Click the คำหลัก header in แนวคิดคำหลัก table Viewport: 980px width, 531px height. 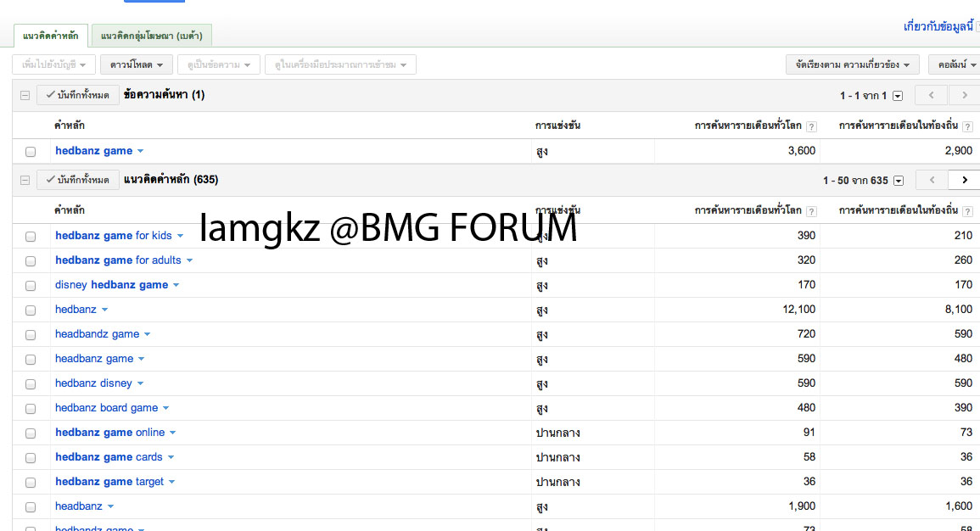pyautogui.click(x=70, y=210)
